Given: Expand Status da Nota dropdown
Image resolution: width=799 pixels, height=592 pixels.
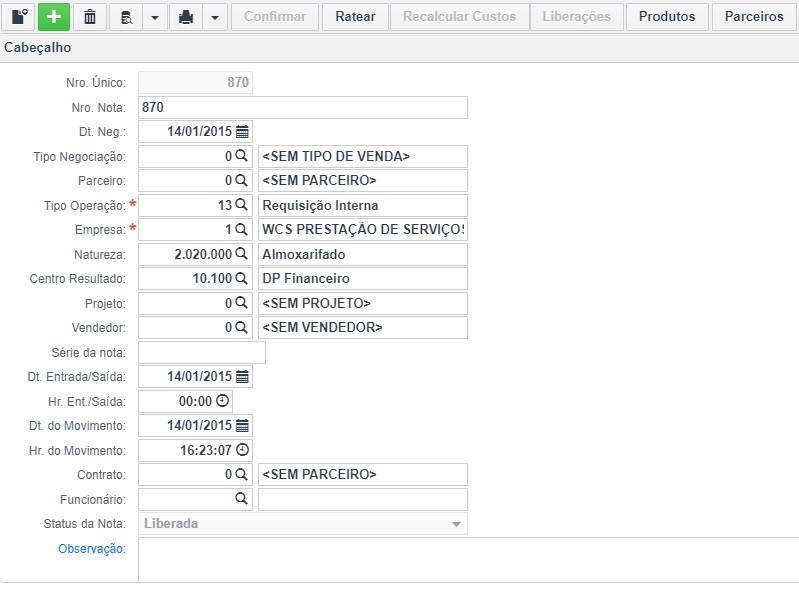Looking at the screenshot, I should [456, 524].
